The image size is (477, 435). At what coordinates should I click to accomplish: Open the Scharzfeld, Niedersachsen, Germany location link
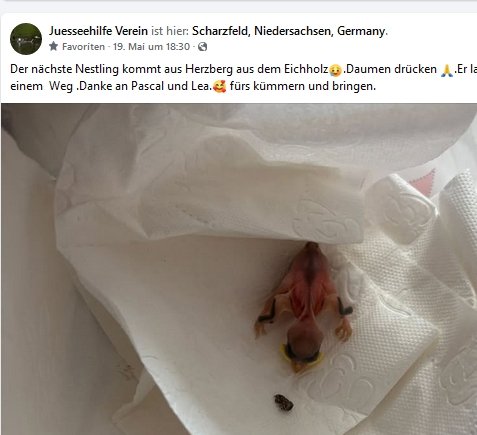click(289, 31)
